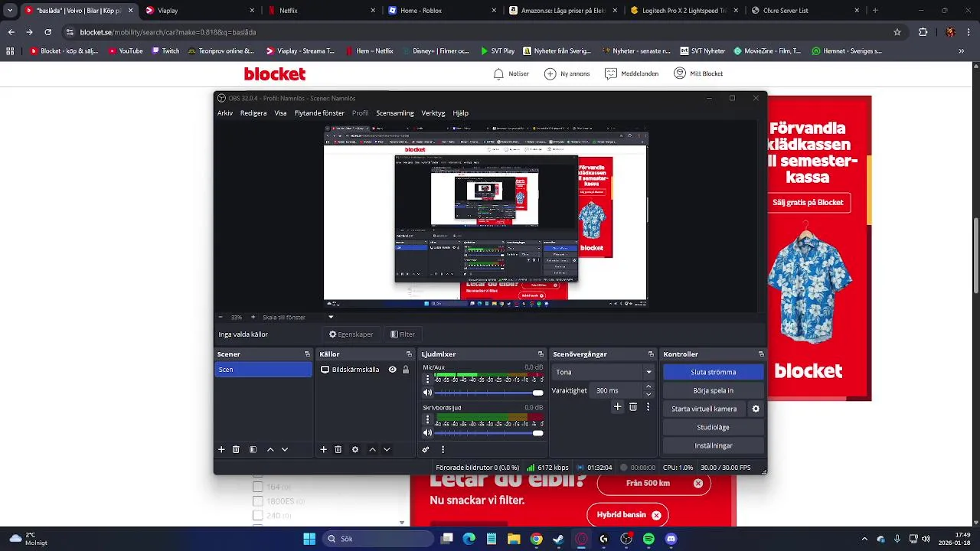Move the scene down in Scener panel
The width and height of the screenshot is (980, 551).
pyautogui.click(x=285, y=449)
